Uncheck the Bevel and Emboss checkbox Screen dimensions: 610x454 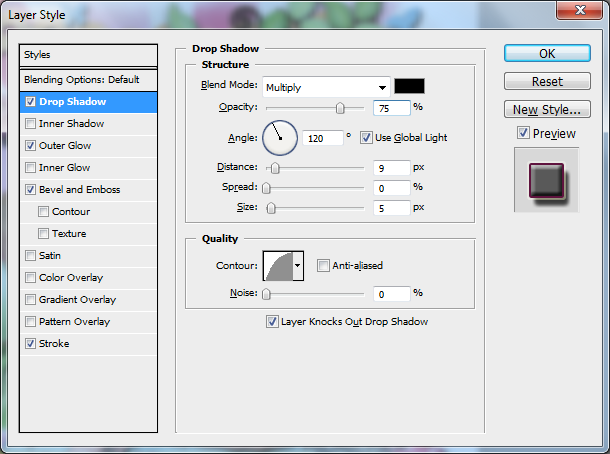(x=30, y=190)
